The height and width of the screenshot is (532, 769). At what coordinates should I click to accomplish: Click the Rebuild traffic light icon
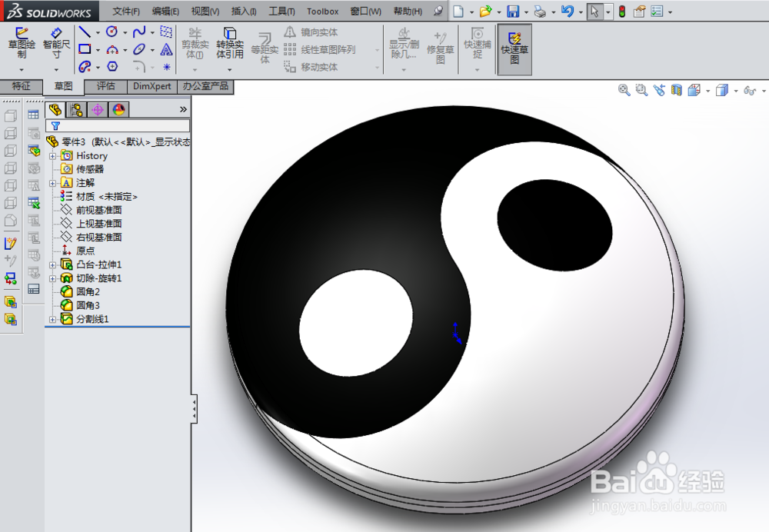pos(622,12)
